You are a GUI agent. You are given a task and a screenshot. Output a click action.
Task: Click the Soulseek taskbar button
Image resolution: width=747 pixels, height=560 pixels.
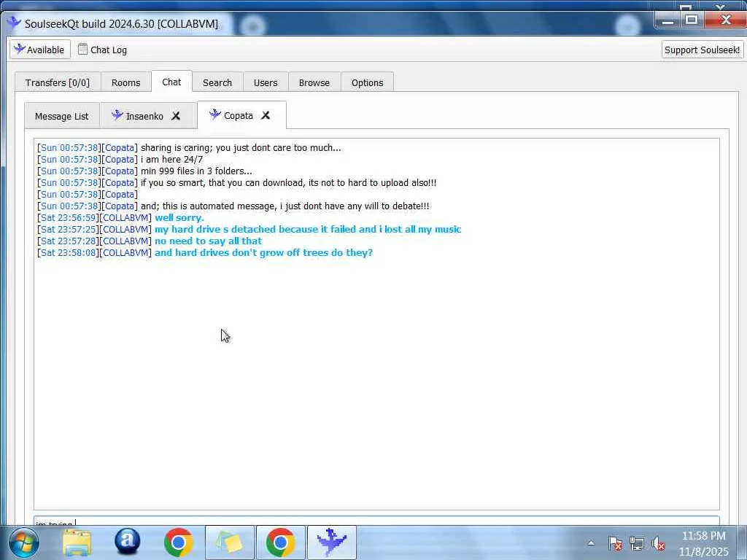(332, 542)
